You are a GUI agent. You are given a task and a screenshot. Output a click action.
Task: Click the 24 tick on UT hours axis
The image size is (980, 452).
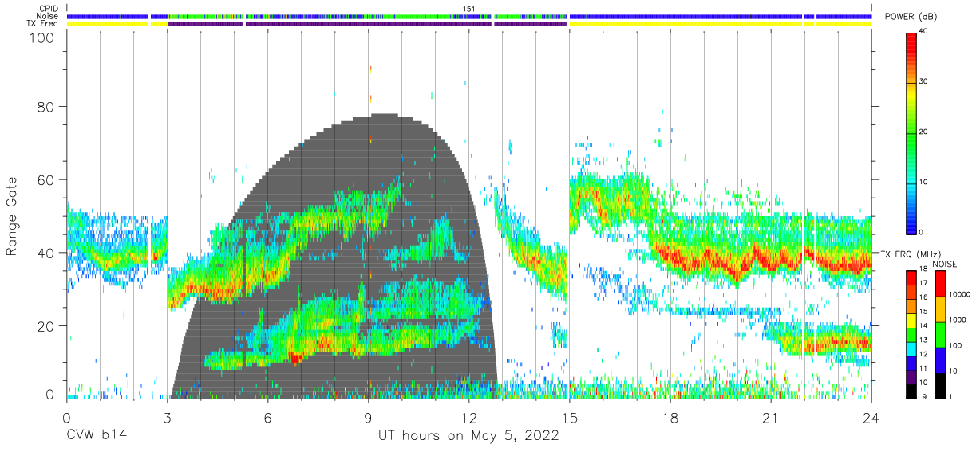tap(871, 417)
